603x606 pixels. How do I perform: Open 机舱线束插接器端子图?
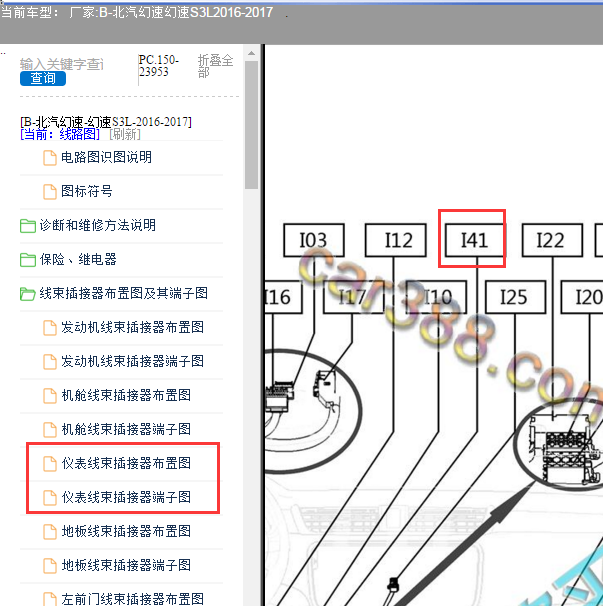(126, 429)
